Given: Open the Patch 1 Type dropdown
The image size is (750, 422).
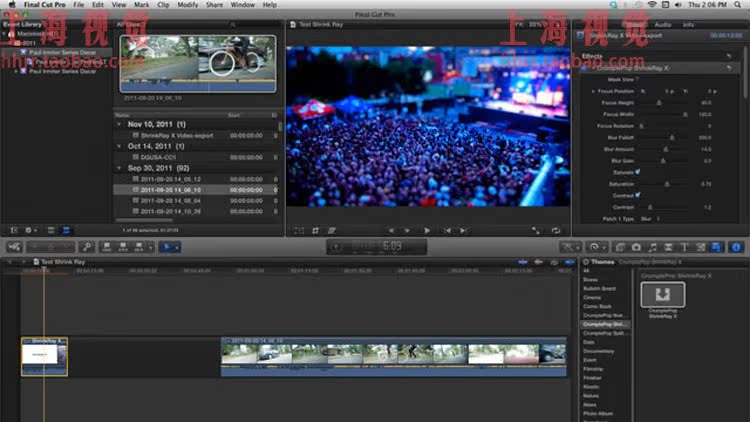Looking at the screenshot, I should pyautogui.click(x=651, y=219).
